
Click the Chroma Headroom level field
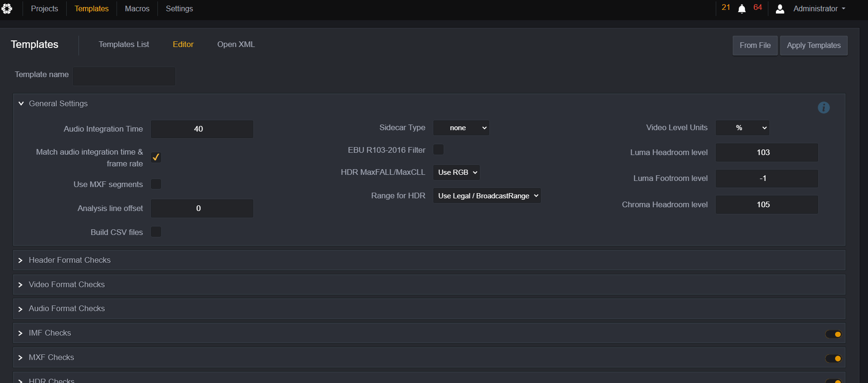tap(767, 205)
